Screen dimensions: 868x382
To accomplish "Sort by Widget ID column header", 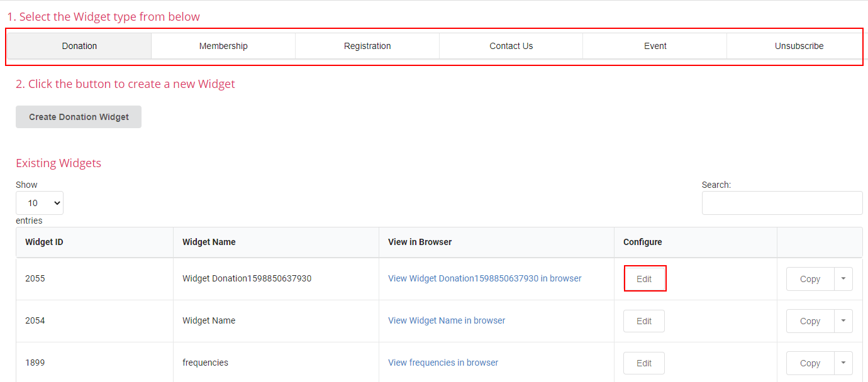I will tap(94, 242).
